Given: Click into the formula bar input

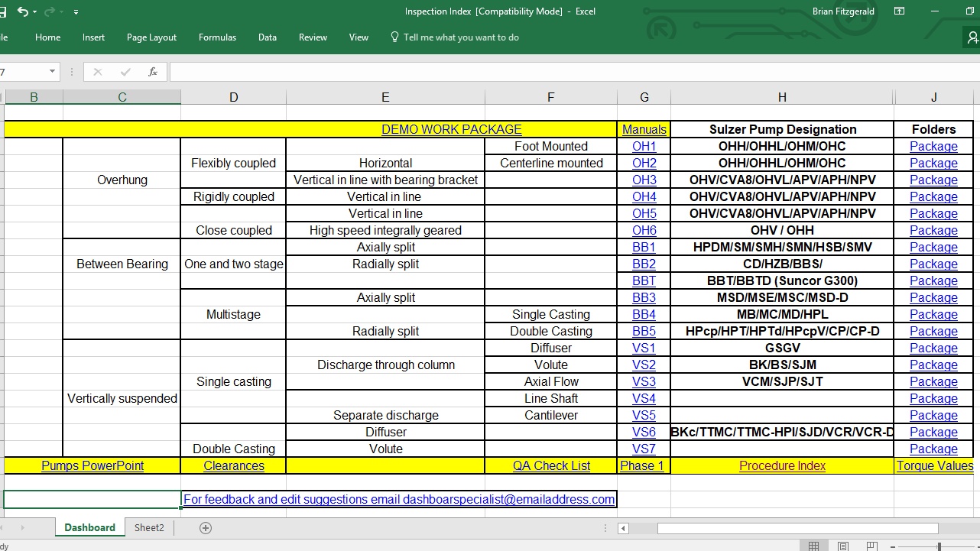Looking at the screenshot, I should (573, 72).
